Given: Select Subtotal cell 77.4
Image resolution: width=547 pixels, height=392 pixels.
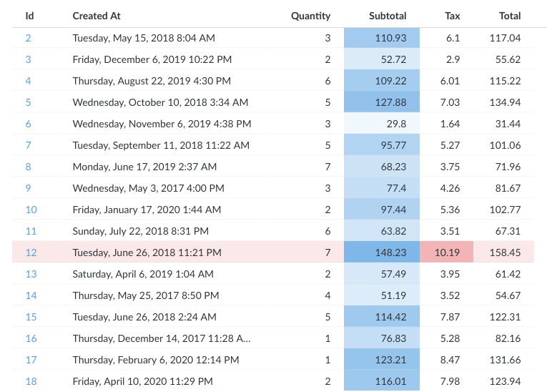Looking at the screenshot, I should (x=382, y=188).
